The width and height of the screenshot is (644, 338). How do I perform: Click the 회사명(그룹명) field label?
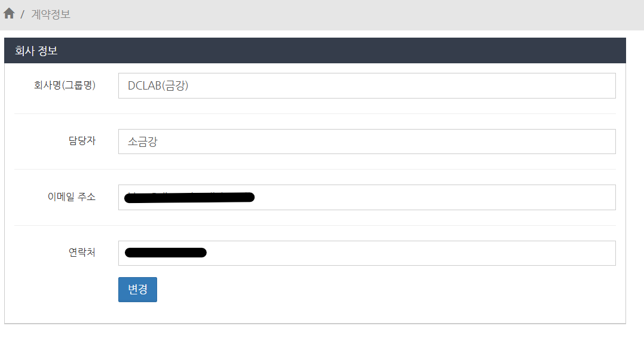65,85
